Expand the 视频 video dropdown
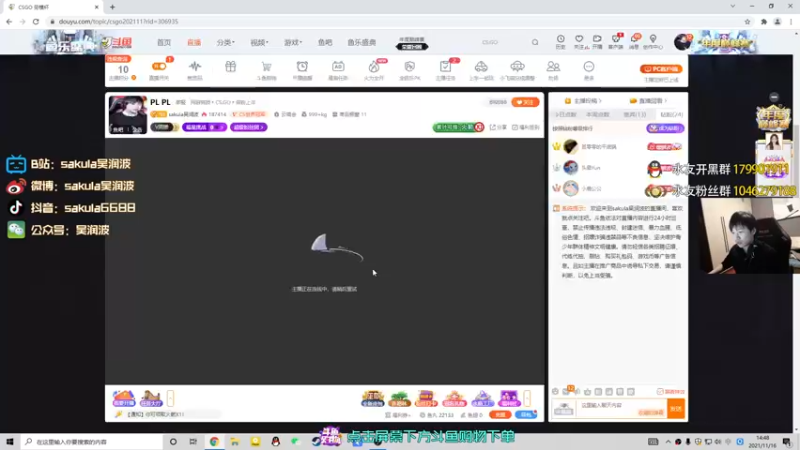The height and width of the screenshot is (450, 800). pos(259,42)
